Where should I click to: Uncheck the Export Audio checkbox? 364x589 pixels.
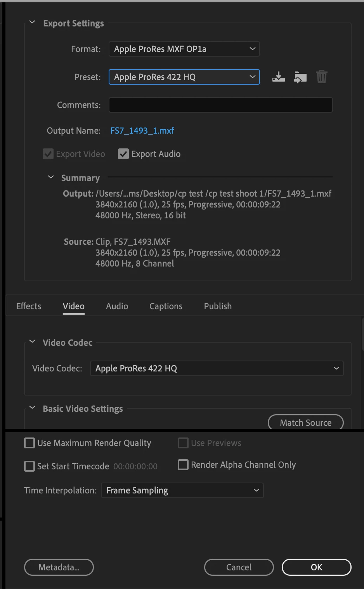pyautogui.click(x=123, y=154)
